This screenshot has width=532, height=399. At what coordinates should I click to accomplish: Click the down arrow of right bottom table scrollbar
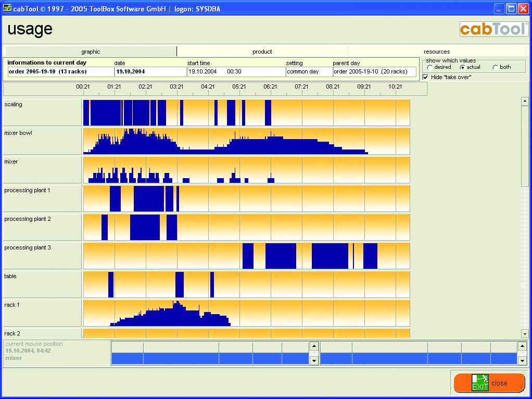tap(523, 360)
